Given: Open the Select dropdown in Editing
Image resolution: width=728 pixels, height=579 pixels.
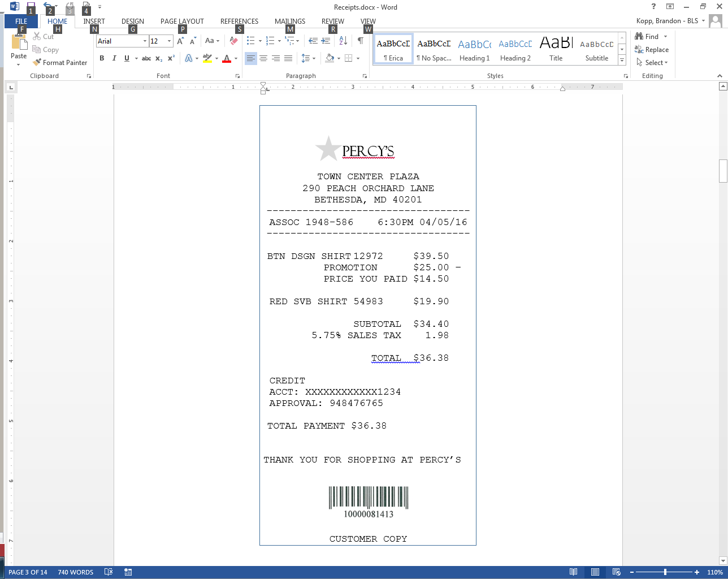Looking at the screenshot, I should 652,63.
